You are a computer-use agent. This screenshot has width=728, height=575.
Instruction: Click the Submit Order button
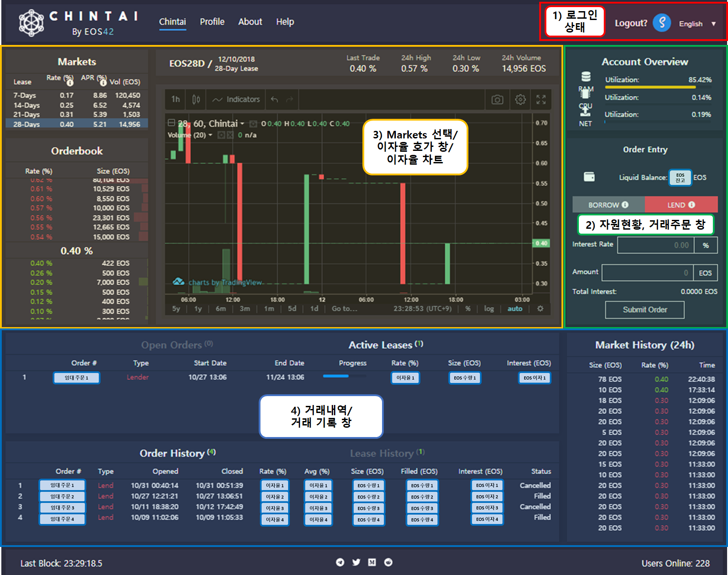point(645,310)
